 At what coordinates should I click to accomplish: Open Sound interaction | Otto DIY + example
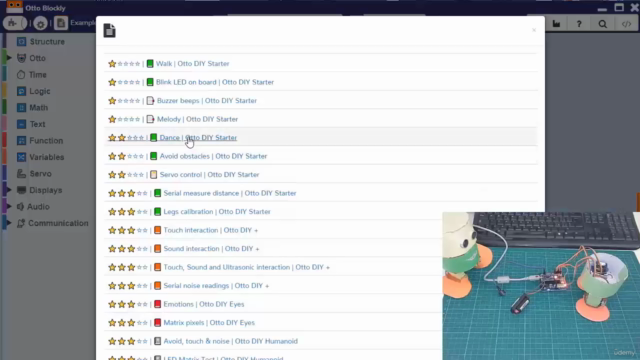coord(211,249)
